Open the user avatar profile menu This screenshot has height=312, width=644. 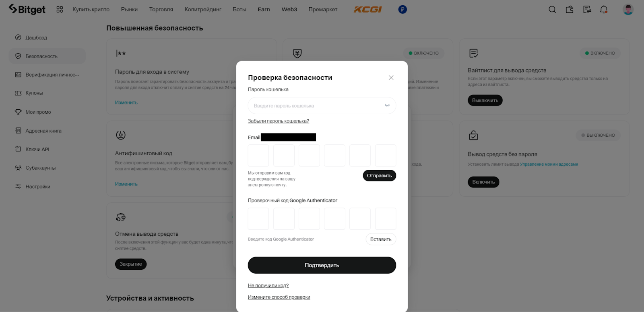(x=628, y=10)
